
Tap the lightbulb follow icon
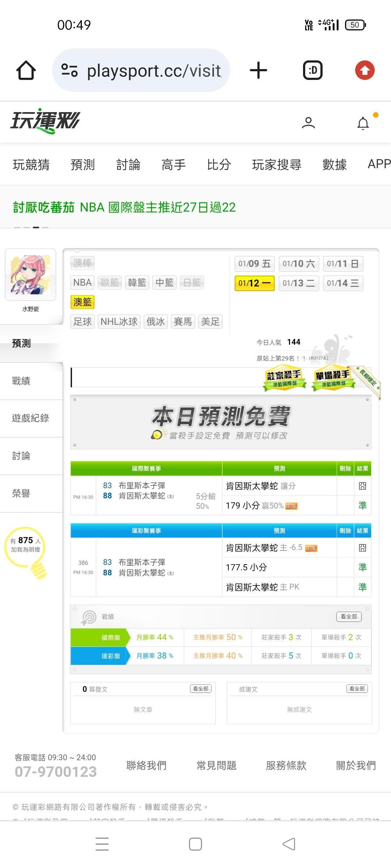(x=26, y=552)
